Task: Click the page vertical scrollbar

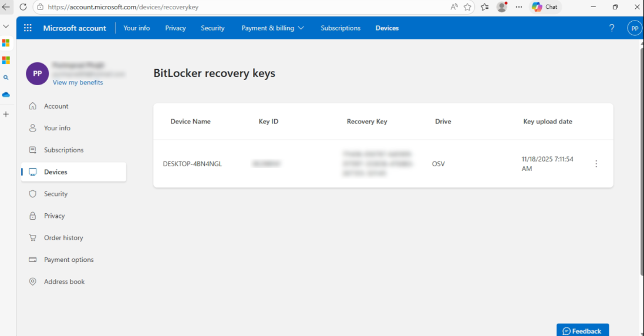Action: (x=642, y=162)
